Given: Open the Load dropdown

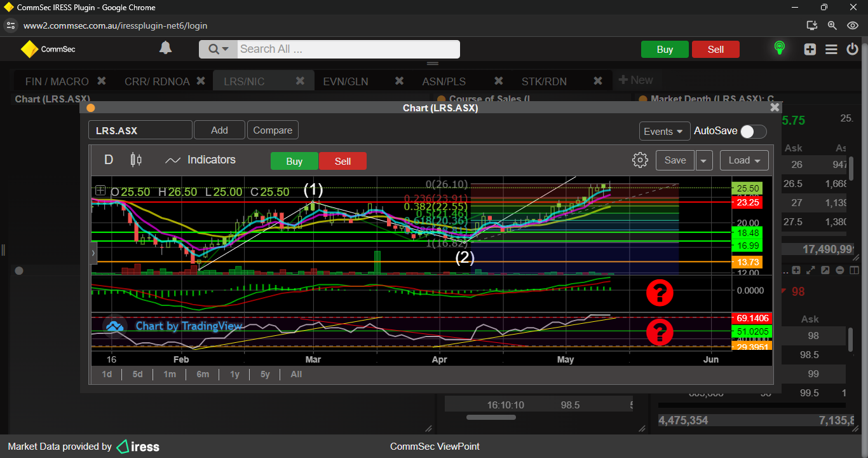Looking at the screenshot, I should (744, 160).
